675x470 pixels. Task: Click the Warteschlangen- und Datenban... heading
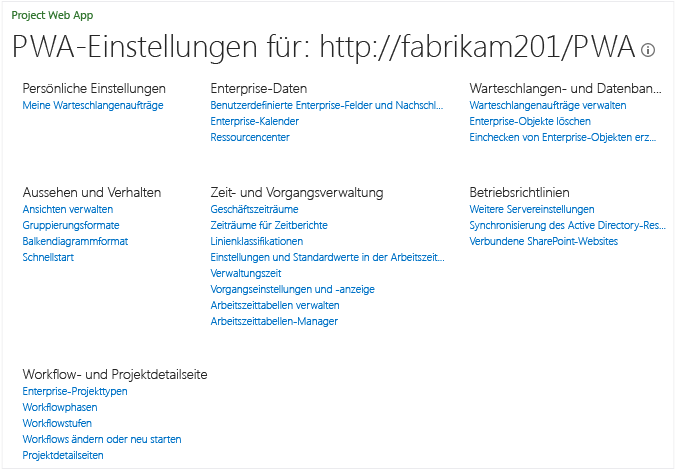(x=565, y=89)
